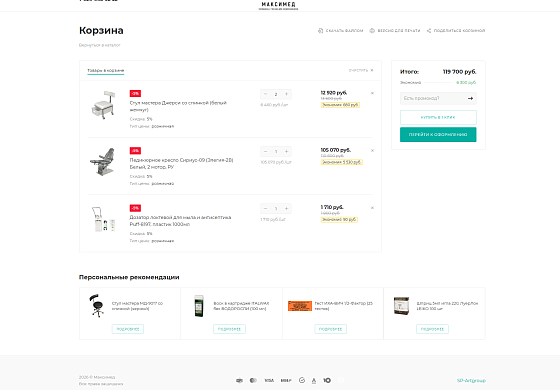Click the 'Персональные рекомендации' heading
Screen dimensions: 560x390
coord(129,277)
